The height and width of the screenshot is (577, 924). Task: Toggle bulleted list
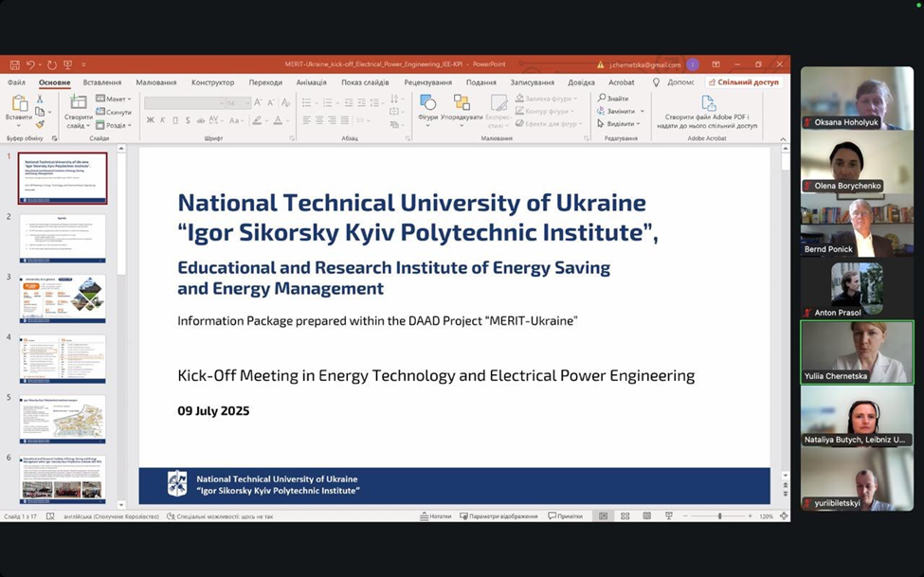click(x=306, y=102)
